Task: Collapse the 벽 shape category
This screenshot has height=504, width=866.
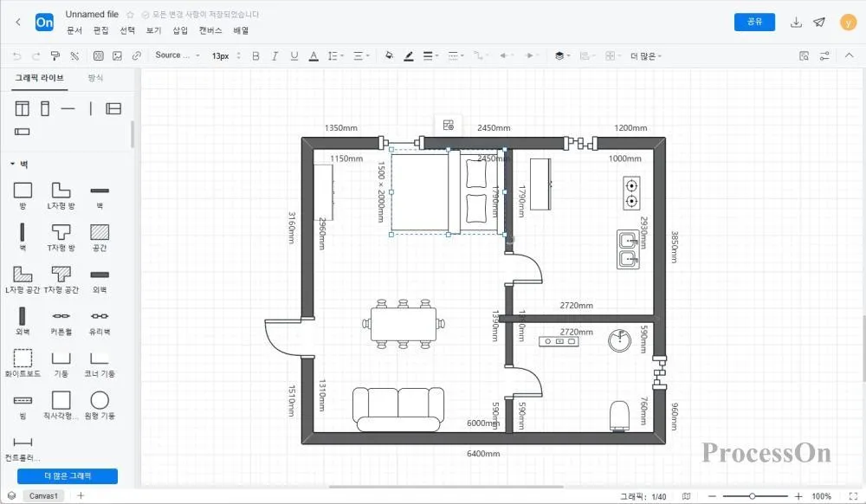Action: tap(13, 164)
